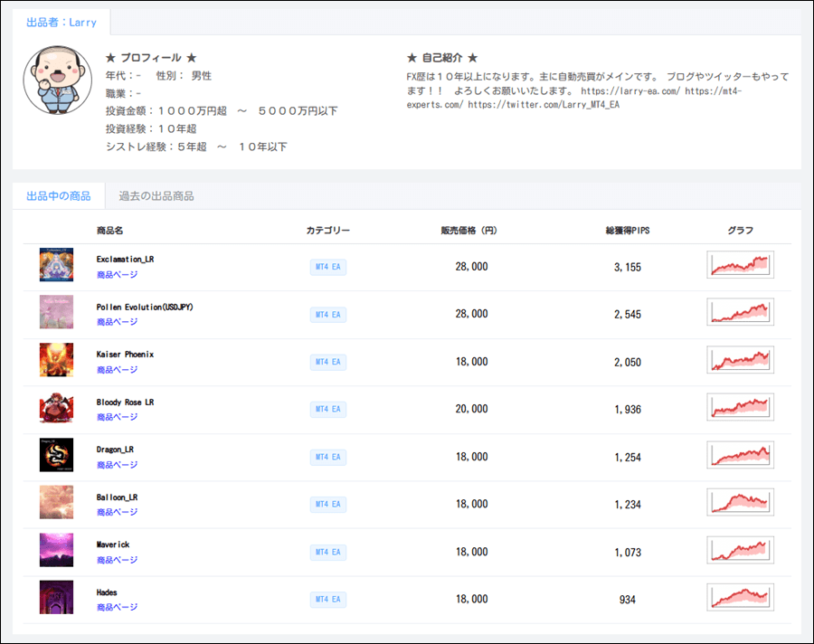Open the Exclamation_LR product thumbnail

[x=56, y=266]
